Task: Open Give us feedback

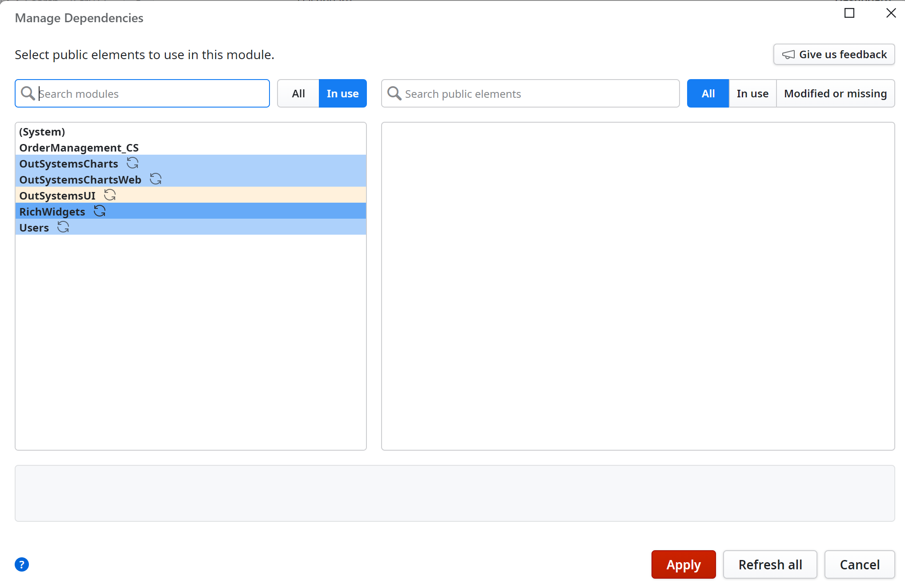Action: 834,54
